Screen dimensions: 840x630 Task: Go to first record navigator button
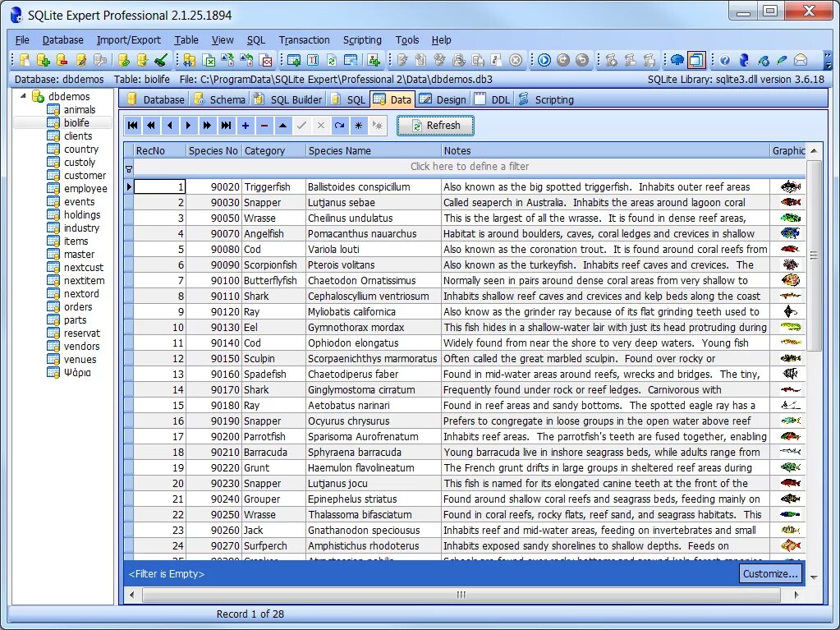[x=133, y=126]
